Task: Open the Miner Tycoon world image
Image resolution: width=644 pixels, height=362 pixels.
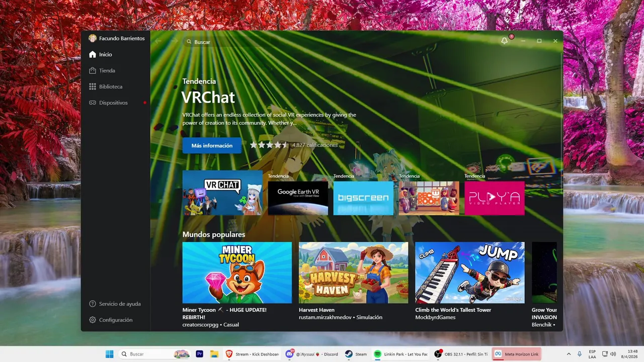Action: [x=237, y=273]
